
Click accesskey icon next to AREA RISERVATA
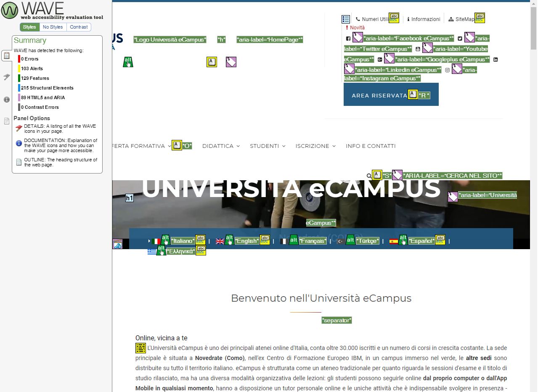click(x=413, y=95)
